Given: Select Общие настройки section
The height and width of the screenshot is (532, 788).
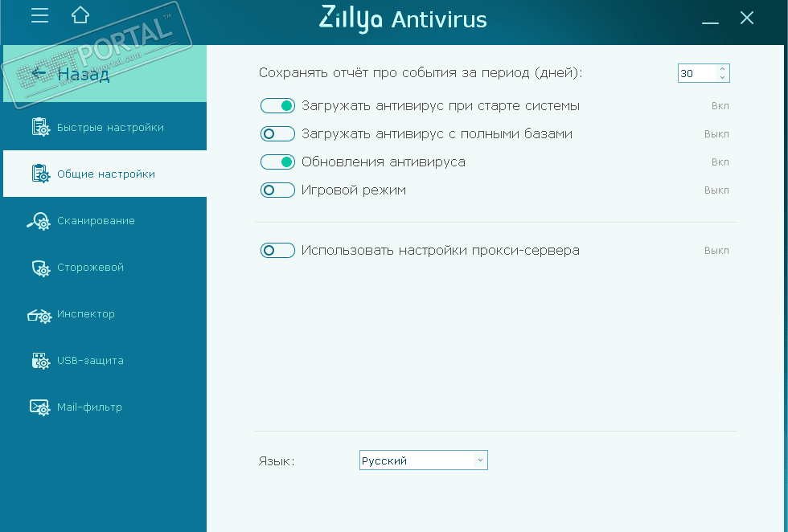Looking at the screenshot, I should pos(105,174).
